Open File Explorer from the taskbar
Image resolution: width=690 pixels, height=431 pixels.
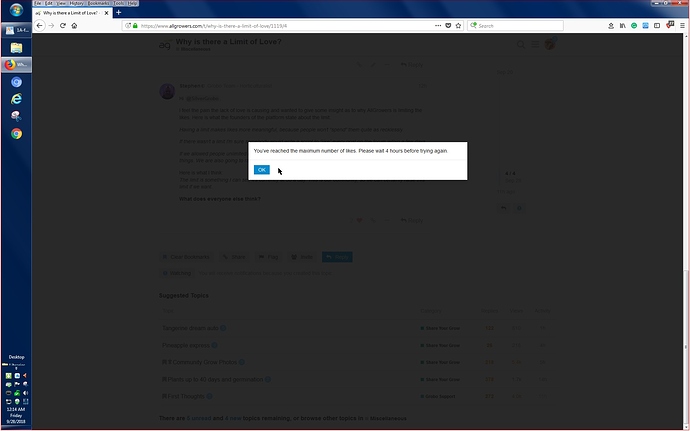(16, 48)
